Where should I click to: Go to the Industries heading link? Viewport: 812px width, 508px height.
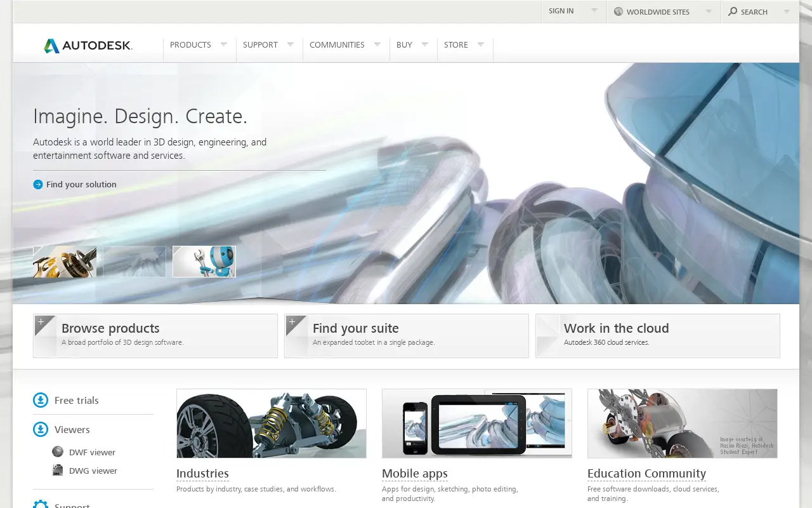202,474
